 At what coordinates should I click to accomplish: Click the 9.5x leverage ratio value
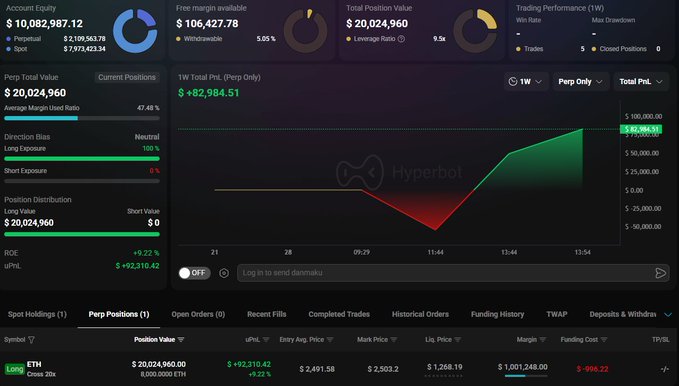[x=439, y=39]
